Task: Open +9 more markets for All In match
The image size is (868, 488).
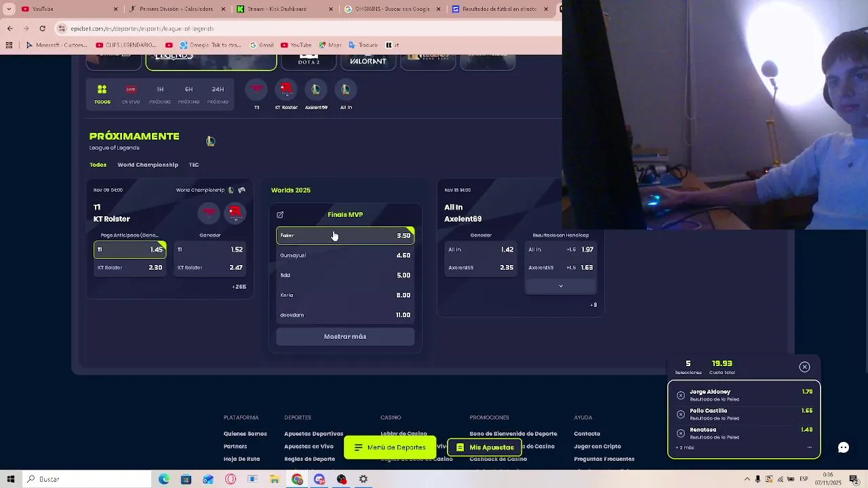Action: click(x=593, y=305)
